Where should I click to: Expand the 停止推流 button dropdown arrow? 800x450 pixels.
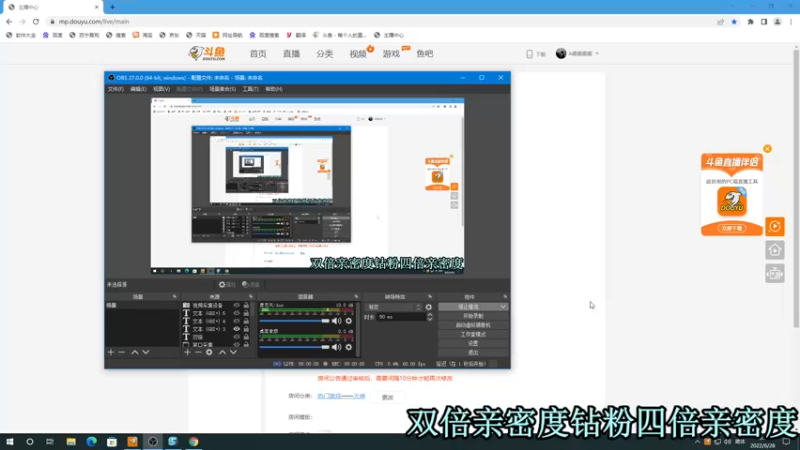503,307
